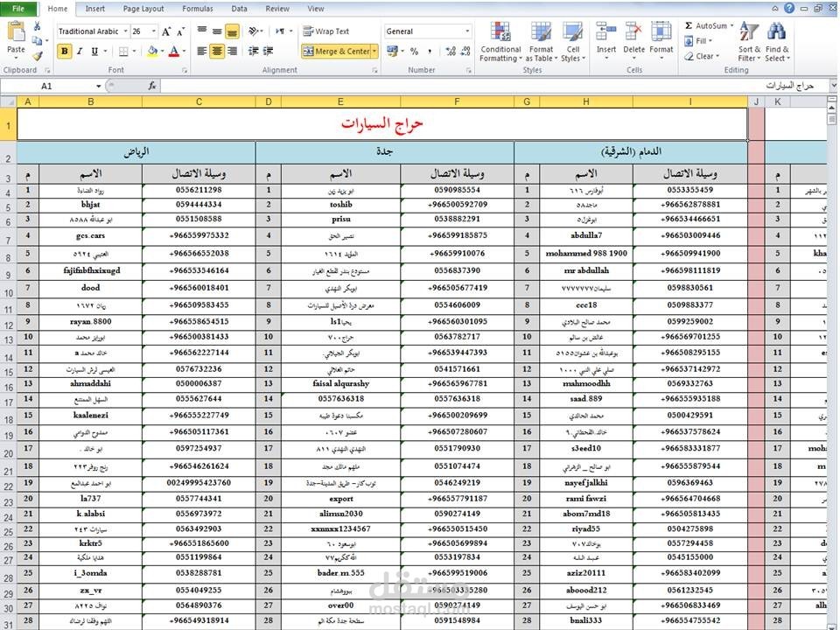Open Find & Select
The width and height of the screenshot is (840, 630).
[777, 42]
